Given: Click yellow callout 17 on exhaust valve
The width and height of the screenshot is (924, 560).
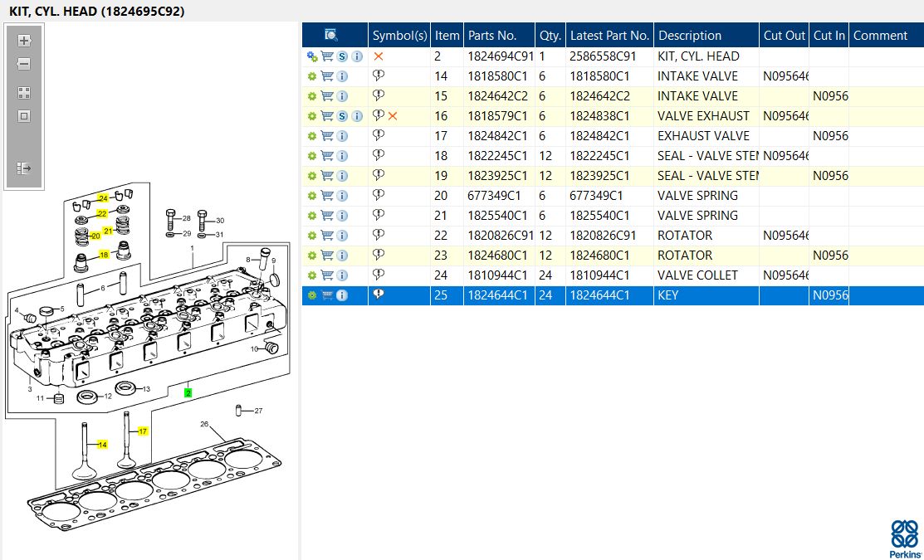Looking at the screenshot, I should [x=143, y=431].
